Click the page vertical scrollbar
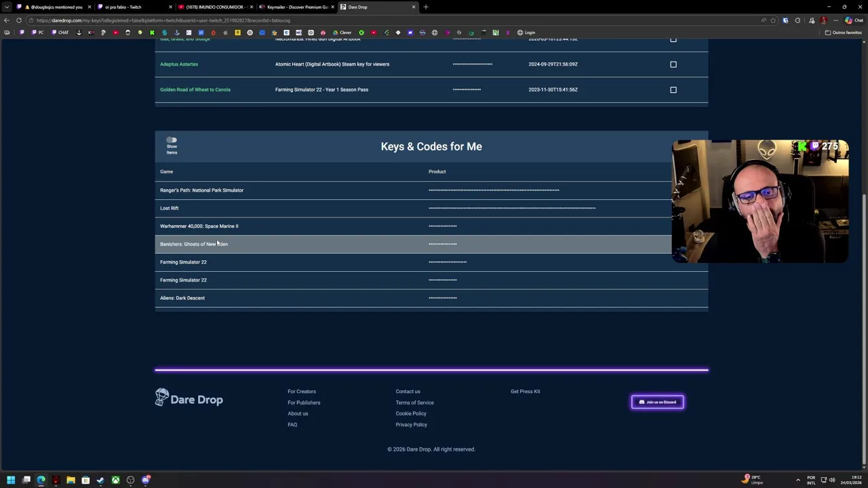 [864, 329]
